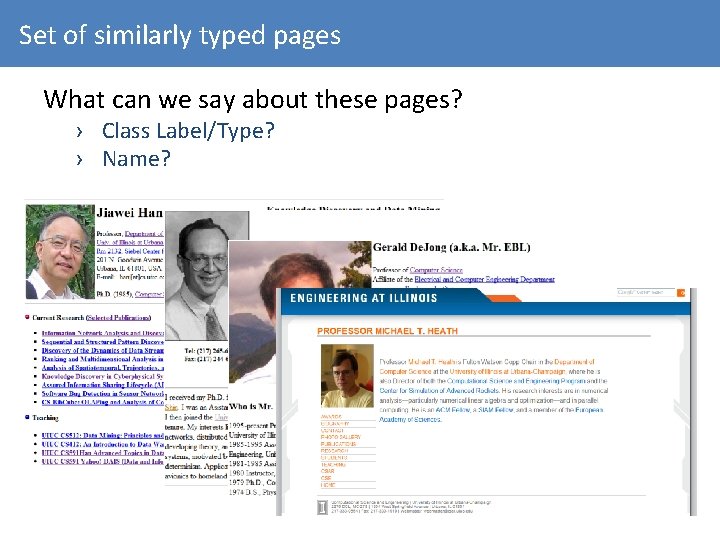The width and height of the screenshot is (720, 540).
Task: Click 'Professor Michael T. Heath' heading
Action: coord(388,331)
